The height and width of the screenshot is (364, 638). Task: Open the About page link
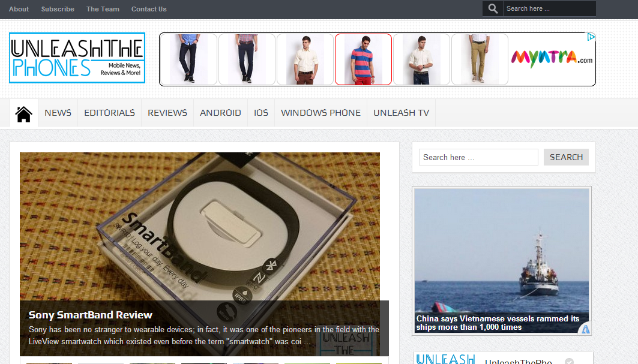19,9
